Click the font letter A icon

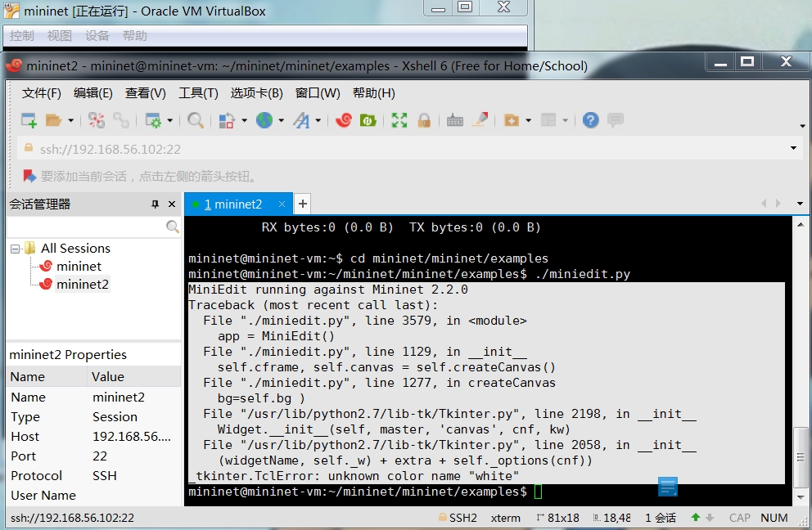[x=301, y=120]
